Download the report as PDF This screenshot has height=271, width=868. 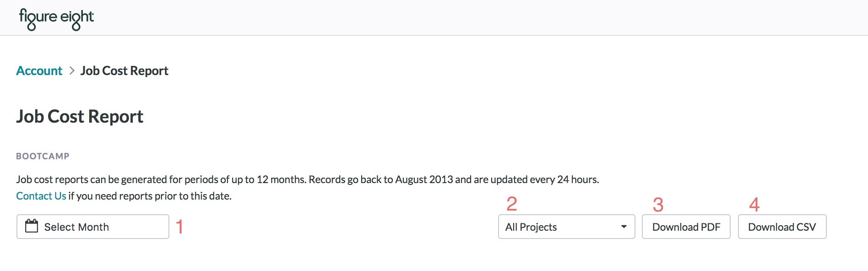tap(686, 227)
